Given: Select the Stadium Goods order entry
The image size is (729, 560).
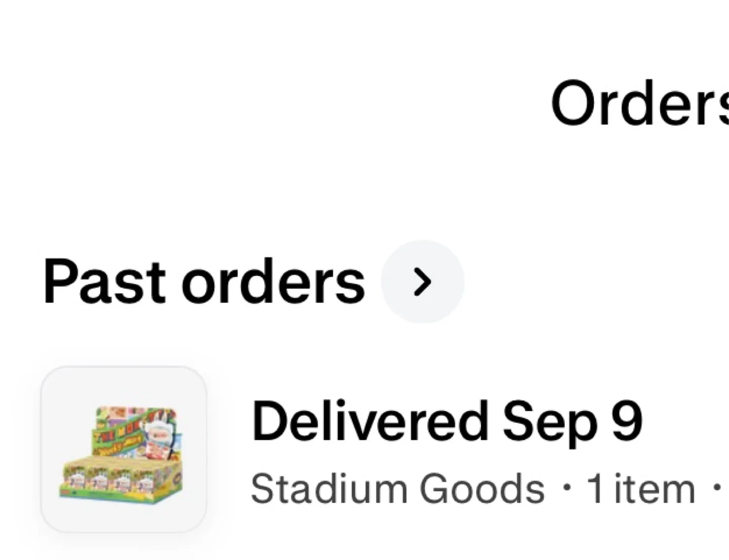Looking at the screenshot, I should (385, 449).
